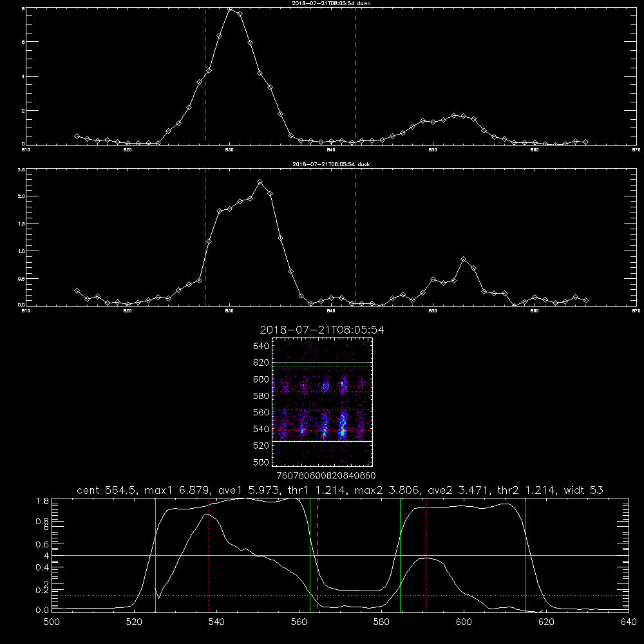The width and height of the screenshot is (644, 644).
Task: Click the '2.0' y-axis label of the dusk plot
Action: coord(21,196)
